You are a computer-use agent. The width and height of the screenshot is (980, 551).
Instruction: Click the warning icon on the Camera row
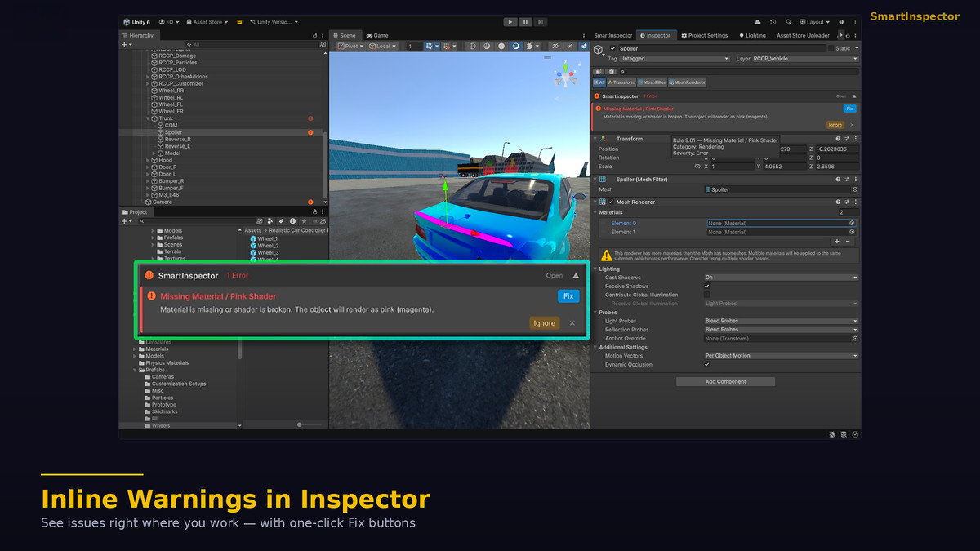310,202
